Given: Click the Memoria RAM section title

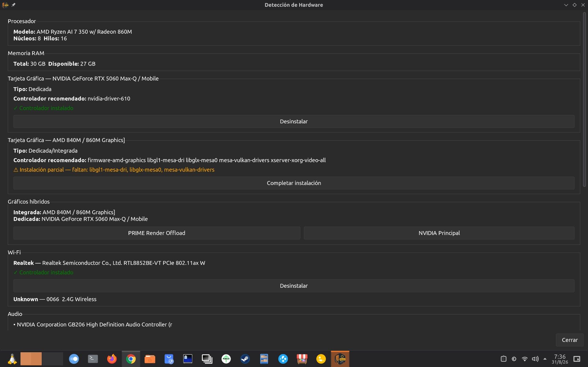Looking at the screenshot, I should click(26, 53).
